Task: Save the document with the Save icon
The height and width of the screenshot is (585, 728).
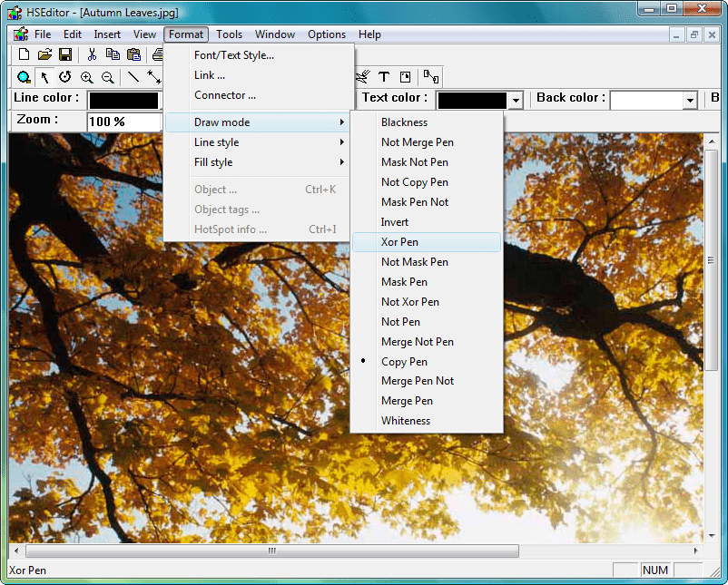Action: point(64,54)
